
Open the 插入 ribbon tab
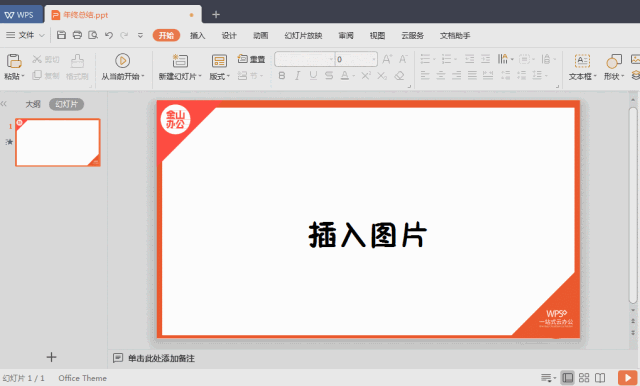[x=197, y=35]
